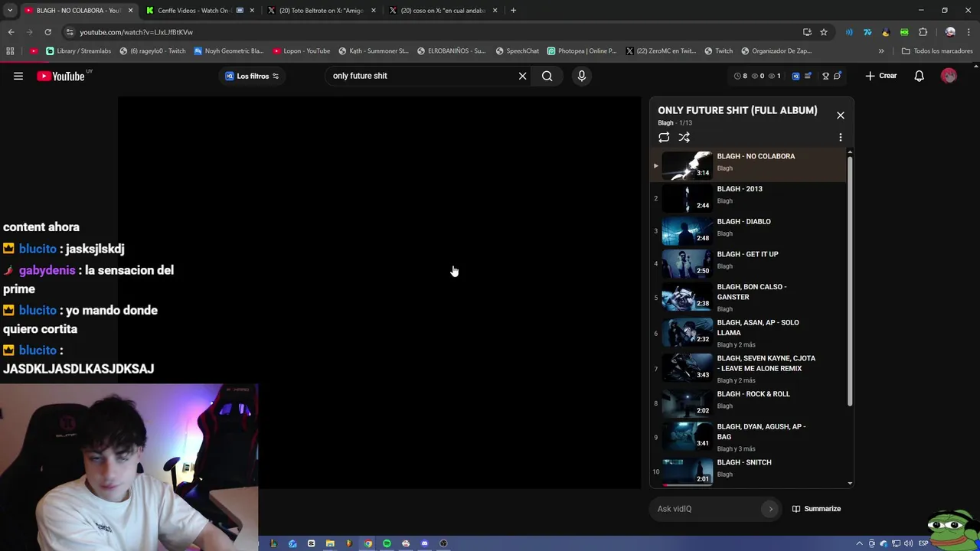Screen dimensions: 980x551
Task: Run the search with the magnifier icon
Action: (x=547, y=76)
